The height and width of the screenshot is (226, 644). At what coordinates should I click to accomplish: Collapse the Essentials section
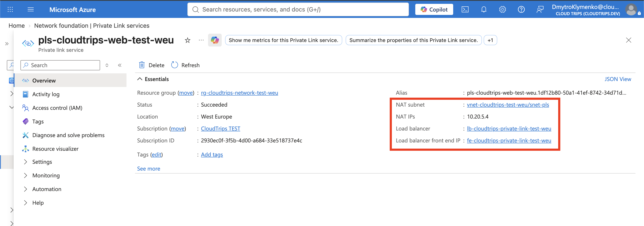[x=140, y=79]
